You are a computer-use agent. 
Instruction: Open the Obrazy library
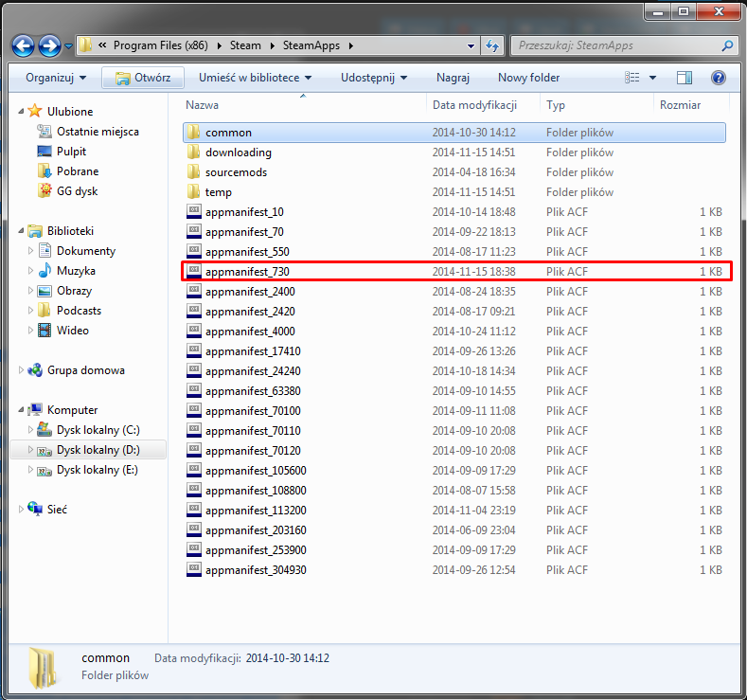click(x=74, y=291)
